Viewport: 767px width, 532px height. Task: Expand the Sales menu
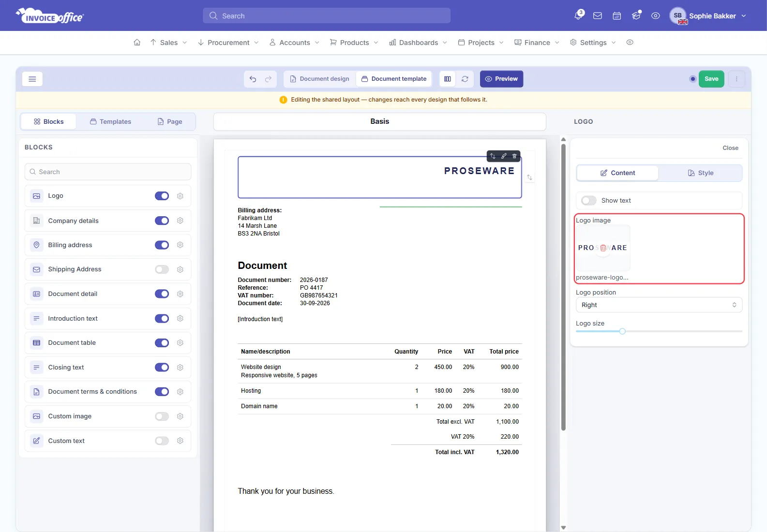(168, 43)
